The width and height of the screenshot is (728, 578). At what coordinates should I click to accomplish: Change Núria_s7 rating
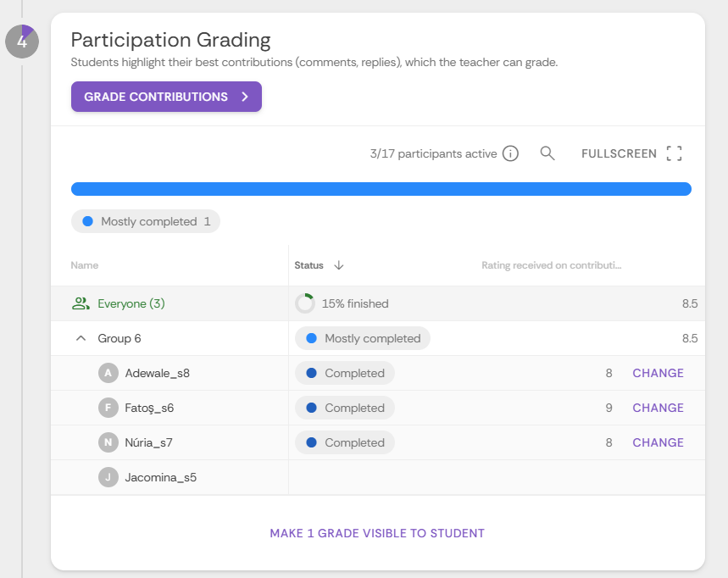click(x=658, y=443)
